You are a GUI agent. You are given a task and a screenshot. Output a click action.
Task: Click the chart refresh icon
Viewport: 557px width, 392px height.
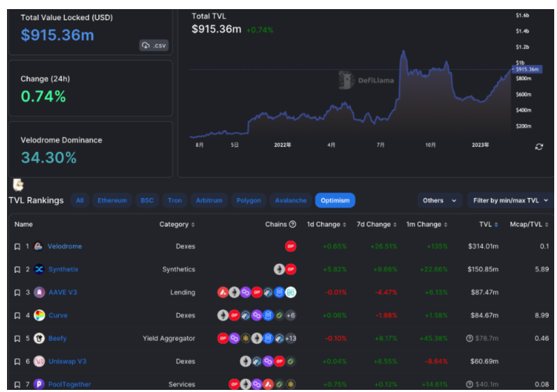pos(539,147)
